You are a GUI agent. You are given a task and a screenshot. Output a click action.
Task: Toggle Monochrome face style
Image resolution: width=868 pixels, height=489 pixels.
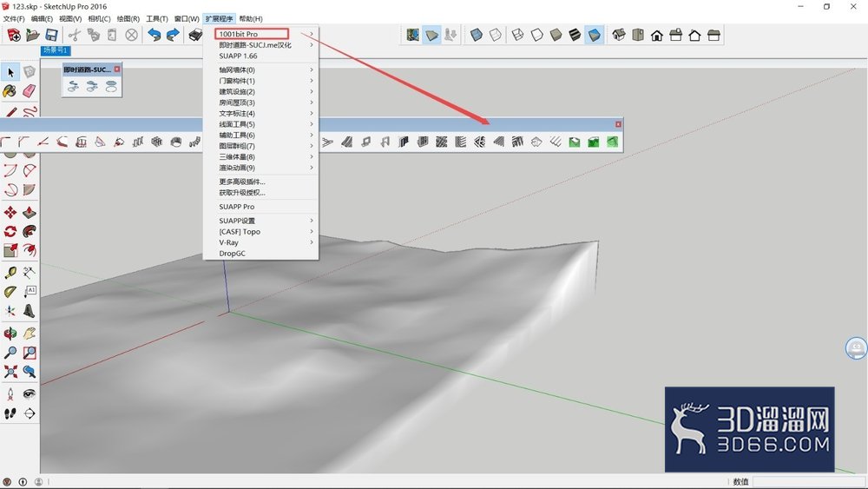594,35
